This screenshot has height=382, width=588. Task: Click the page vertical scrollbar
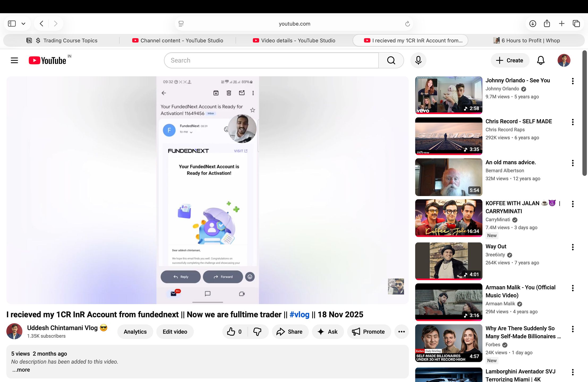click(x=585, y=113)
